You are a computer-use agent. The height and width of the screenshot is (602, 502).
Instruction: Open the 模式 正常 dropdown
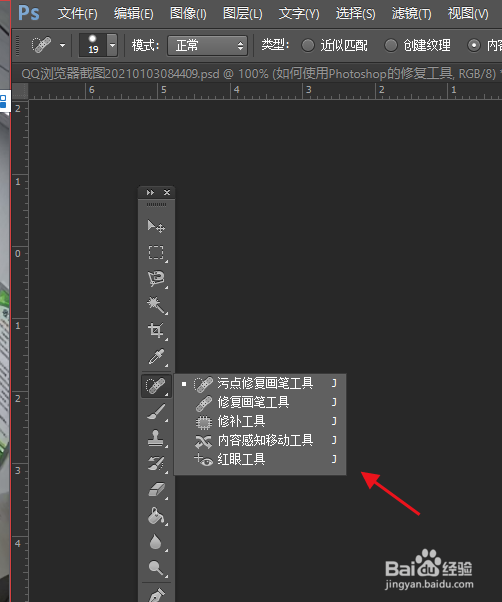pyautogui.click(x=207, y=46)
